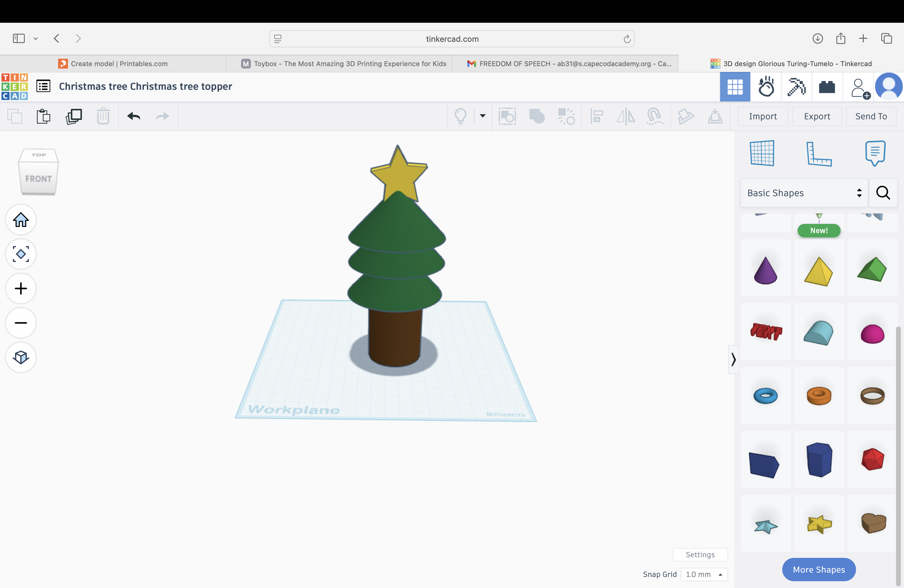Click the Undo arrow

pyautogui.click(x=134, y=116)
